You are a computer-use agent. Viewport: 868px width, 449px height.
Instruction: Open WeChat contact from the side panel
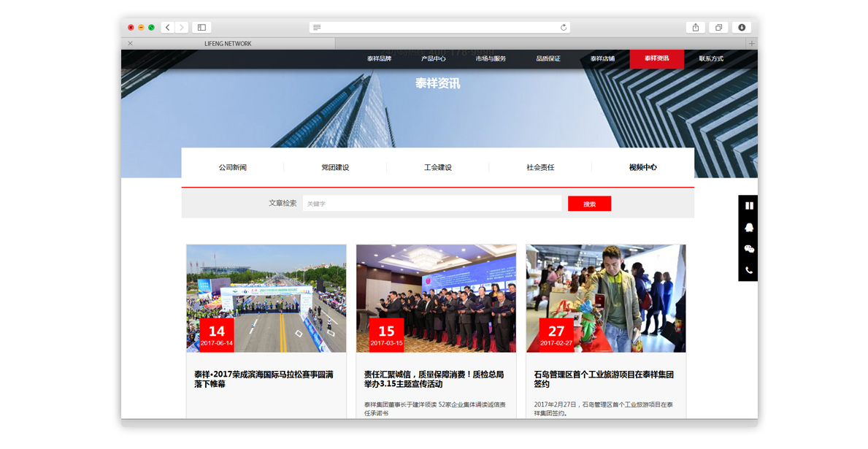tap(748, 249)
